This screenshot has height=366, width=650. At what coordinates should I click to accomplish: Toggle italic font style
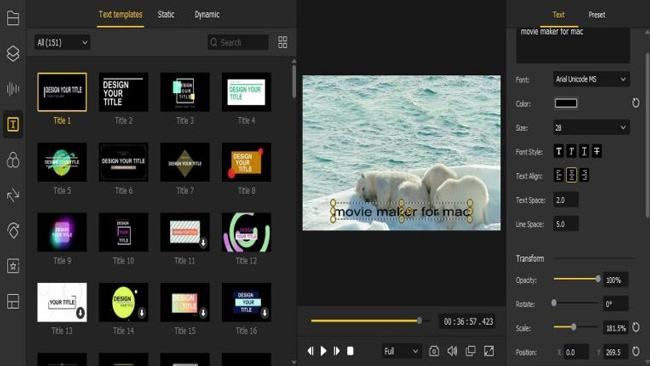(572, 151)
